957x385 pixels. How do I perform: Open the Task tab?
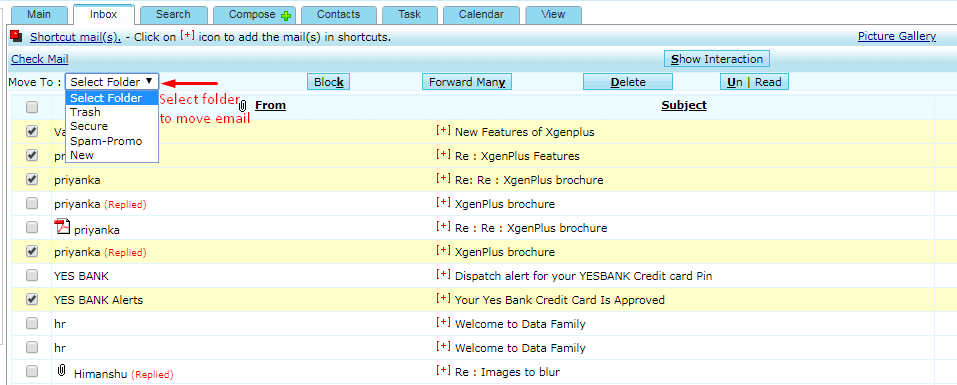pos(410,15)
